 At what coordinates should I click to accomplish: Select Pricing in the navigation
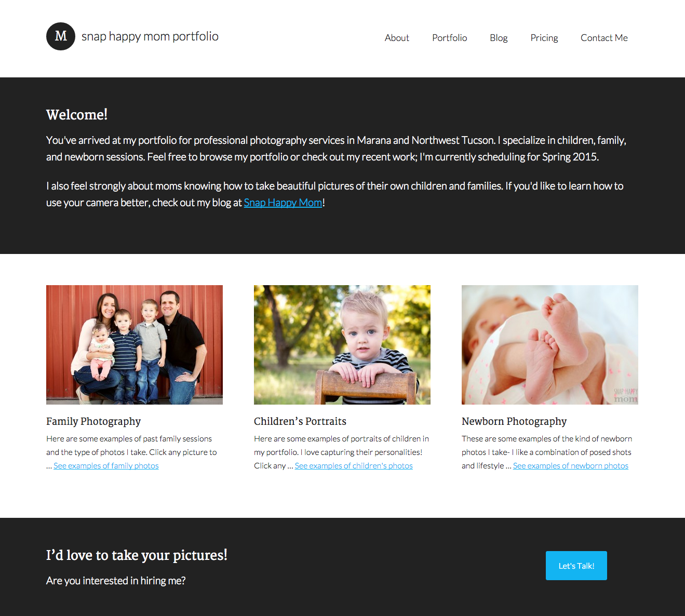pos(544,38)
